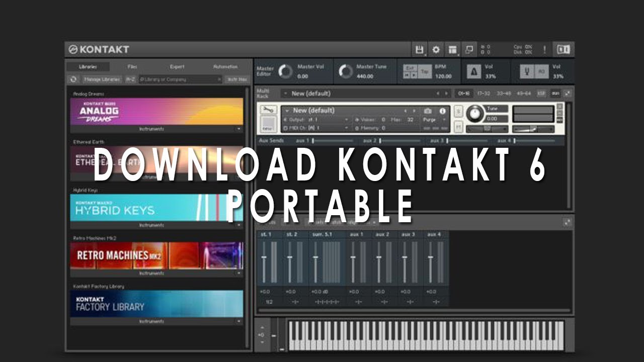The height and width of the screenshot is (362, 644).
Task: Expand Kontakt Factory Library Instruments dropdown arrow
Action: tap(239, 321)
